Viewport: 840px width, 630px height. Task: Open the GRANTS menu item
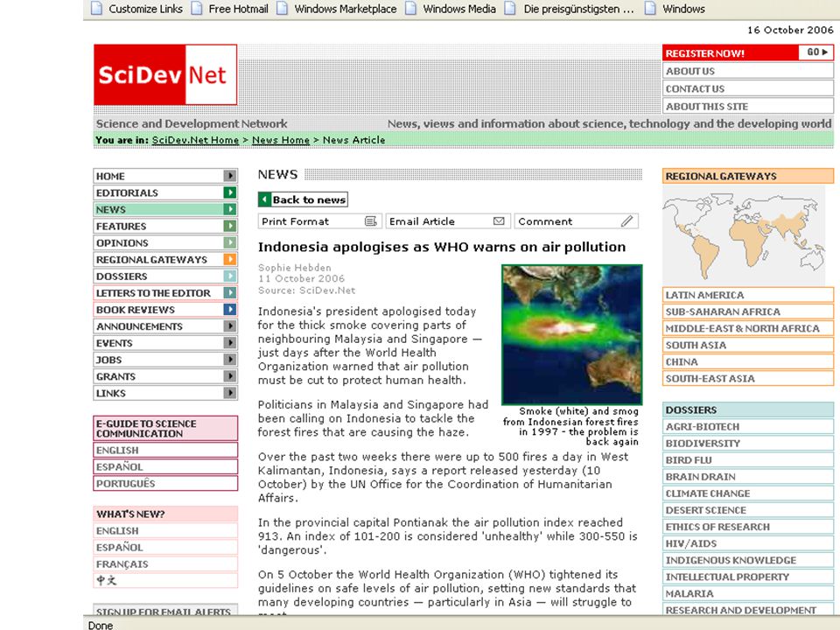pos(165,376)
